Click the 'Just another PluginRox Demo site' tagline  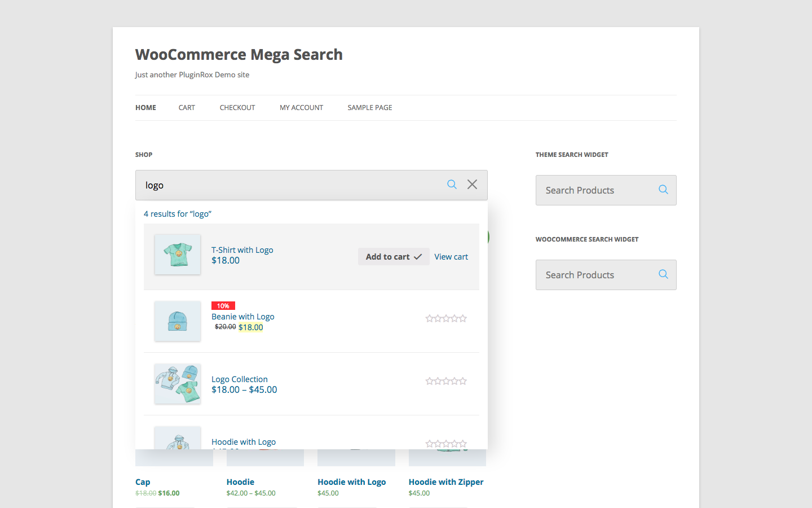192,75
